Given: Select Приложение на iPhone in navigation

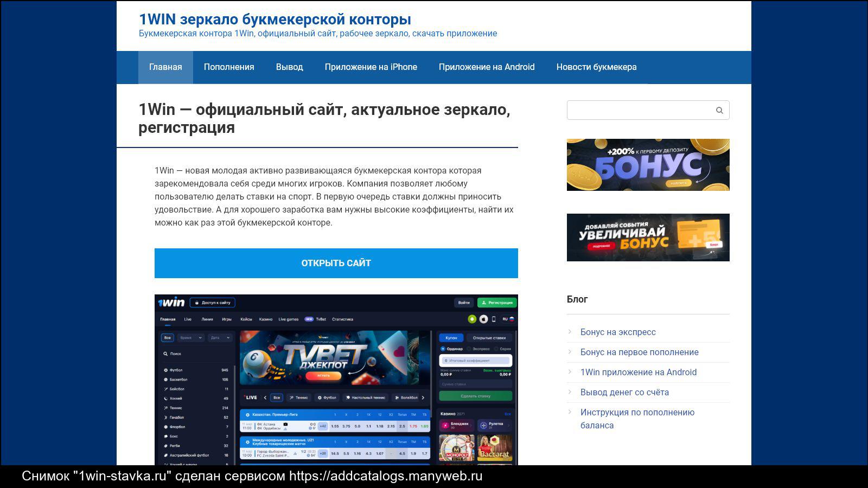Looking at the screenshot, I should (371, 67).
